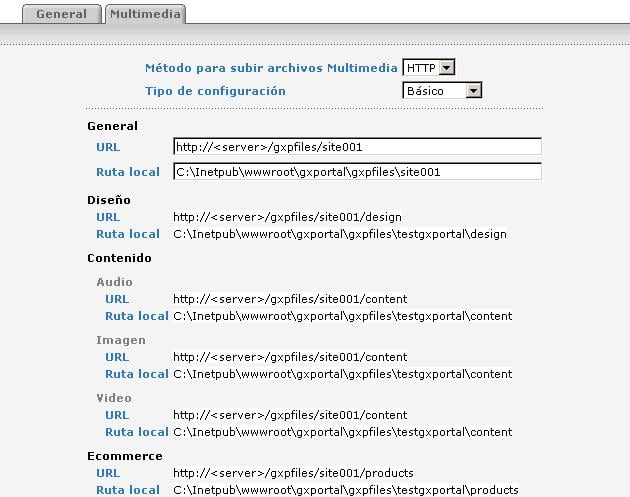Click the URL label under Ecommerce
630x497 pixels.
tap(108, 473)
